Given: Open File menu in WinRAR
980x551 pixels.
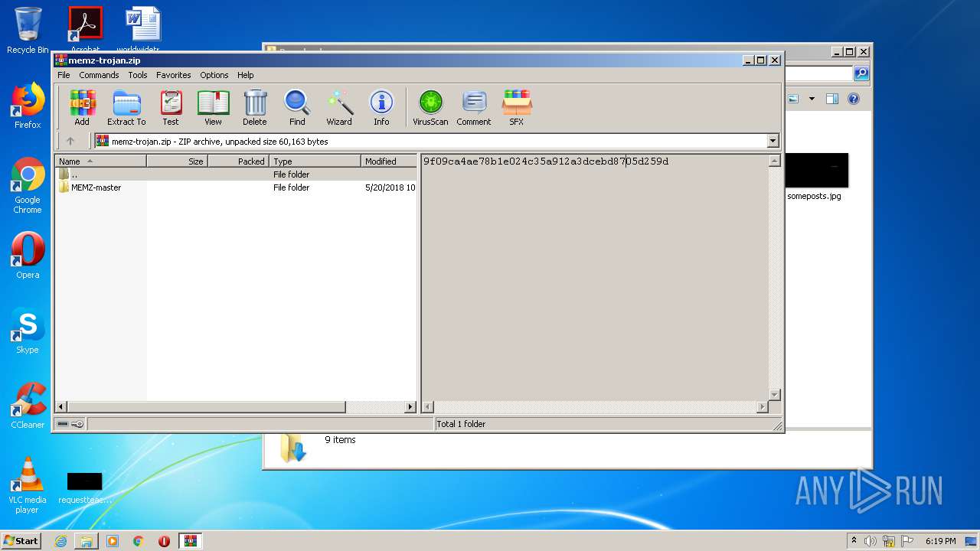Looking at the screenshot, I should tap(64, 75).
